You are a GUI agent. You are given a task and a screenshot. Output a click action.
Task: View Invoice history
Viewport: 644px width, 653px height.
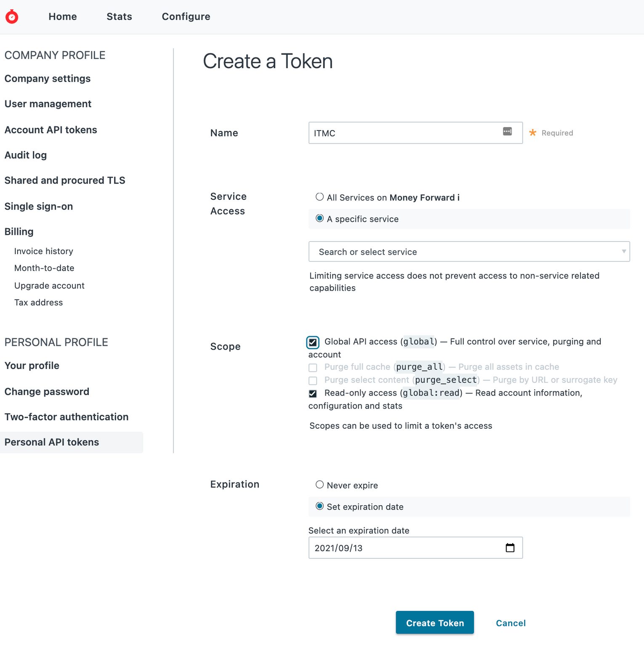pos(44,251)
